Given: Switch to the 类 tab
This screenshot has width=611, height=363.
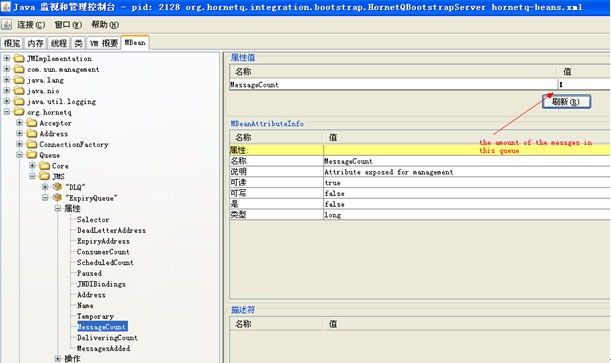Looking at the screenshot, I should (78, 43).
